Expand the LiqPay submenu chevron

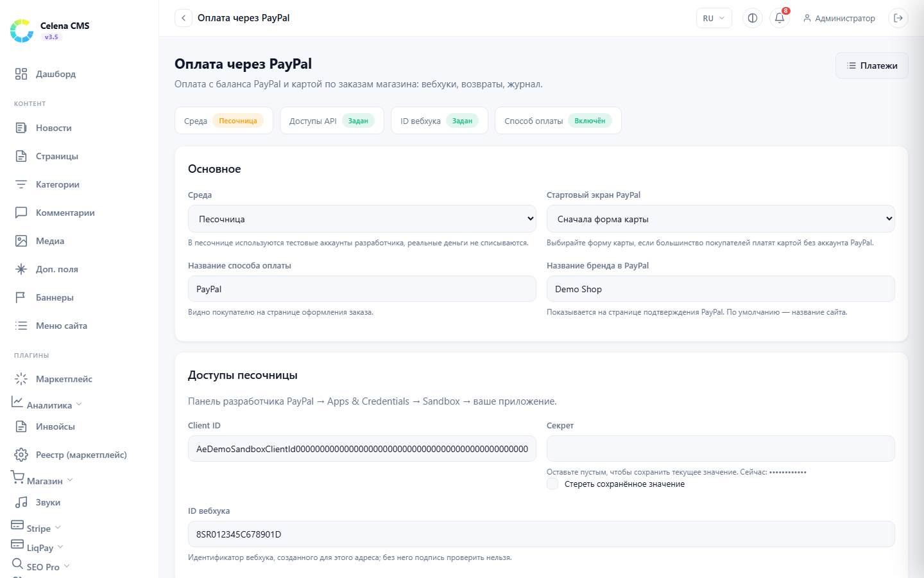[x=60, y=547]
